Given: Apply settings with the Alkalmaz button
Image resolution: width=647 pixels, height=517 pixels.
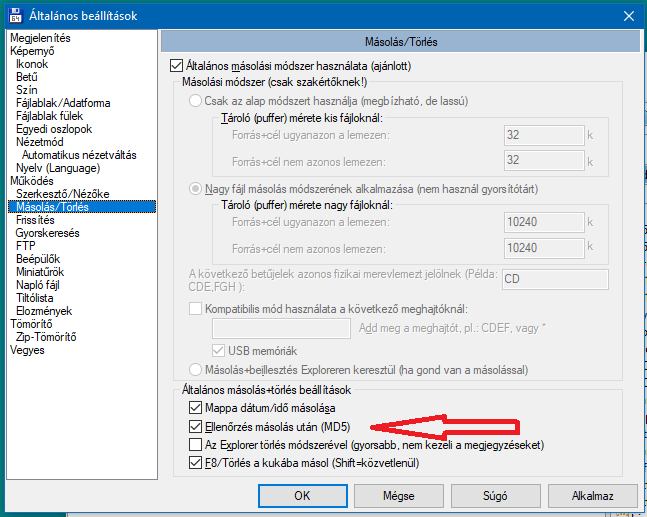Looking at the screenshot, I should coord(592,495).
